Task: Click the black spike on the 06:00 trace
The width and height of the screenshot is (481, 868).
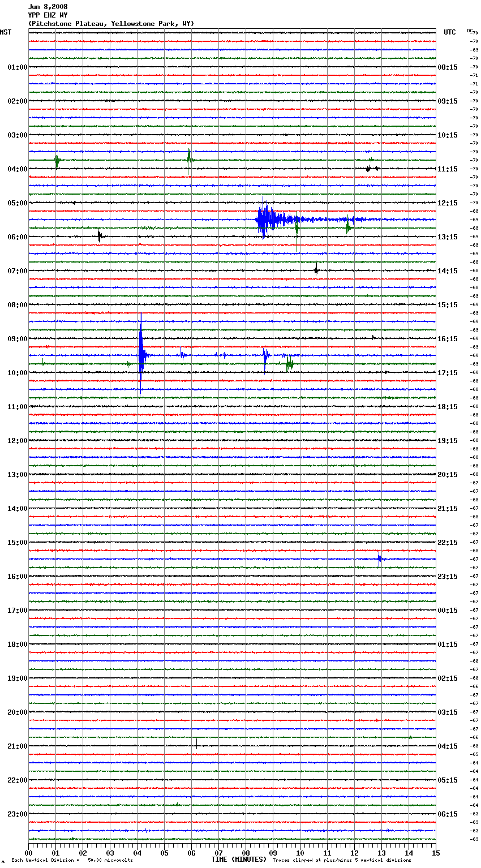Action: pos(100,237)
